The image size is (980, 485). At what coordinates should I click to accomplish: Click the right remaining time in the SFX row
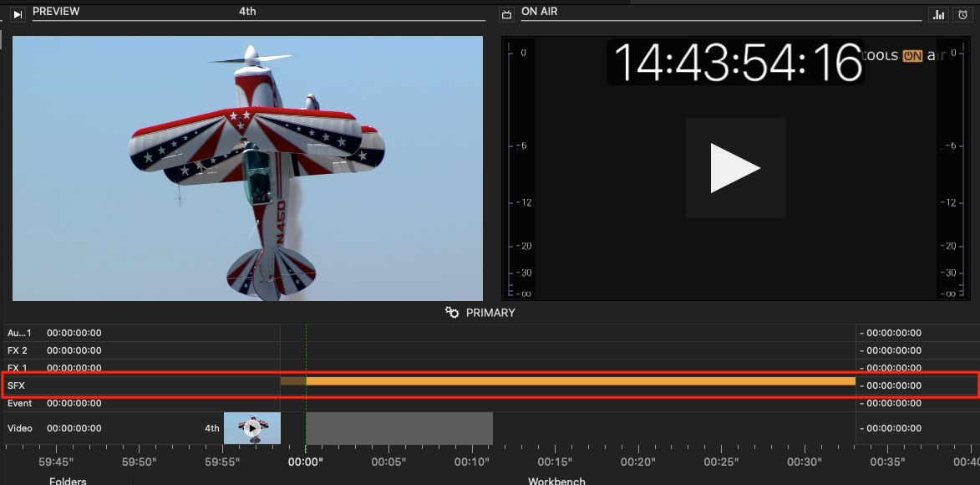click(x=891, y=385)
